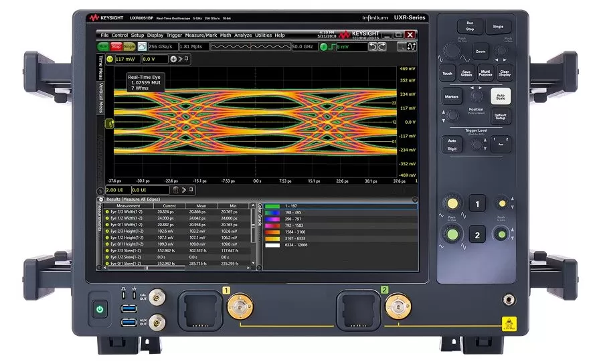
Task: Open the Results panel gear settings
Action: point(101,199)
